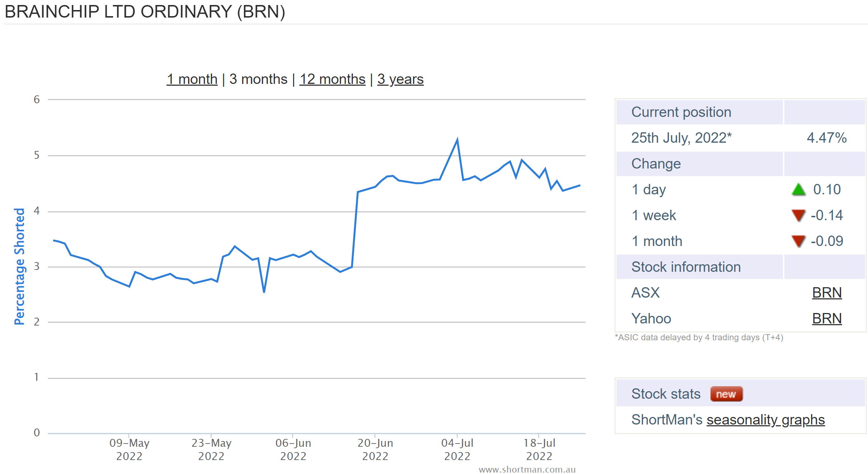868x474 pixels.
Task: Click the 18-Jul 2022 axis label
Action: 539,450
